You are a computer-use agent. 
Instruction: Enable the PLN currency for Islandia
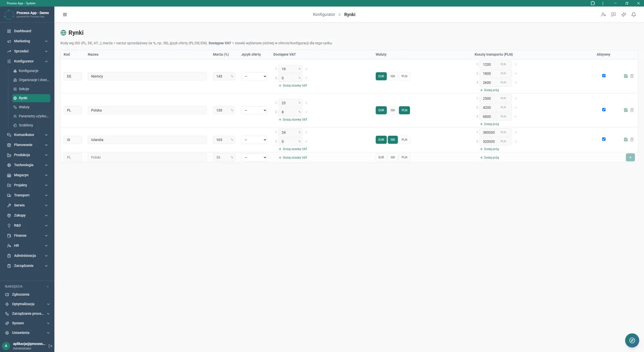click(x=405, y=140)
